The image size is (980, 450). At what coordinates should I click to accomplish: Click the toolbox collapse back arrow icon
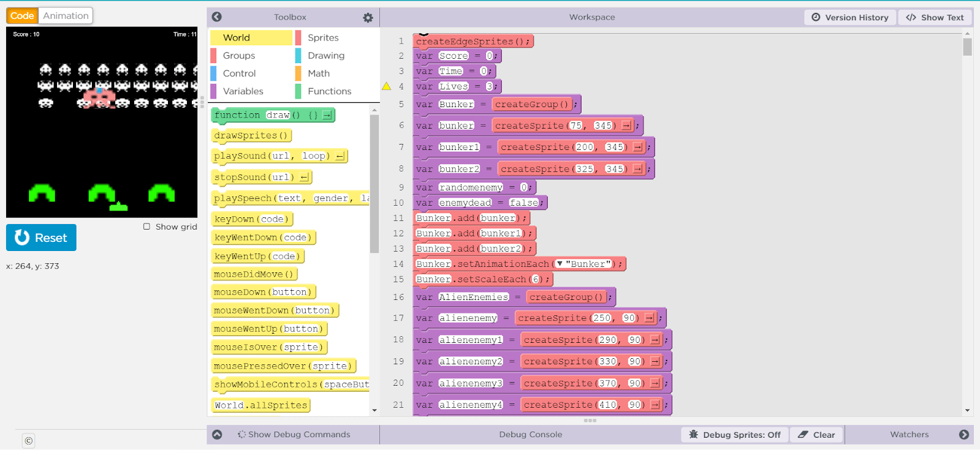click(217, 17)
